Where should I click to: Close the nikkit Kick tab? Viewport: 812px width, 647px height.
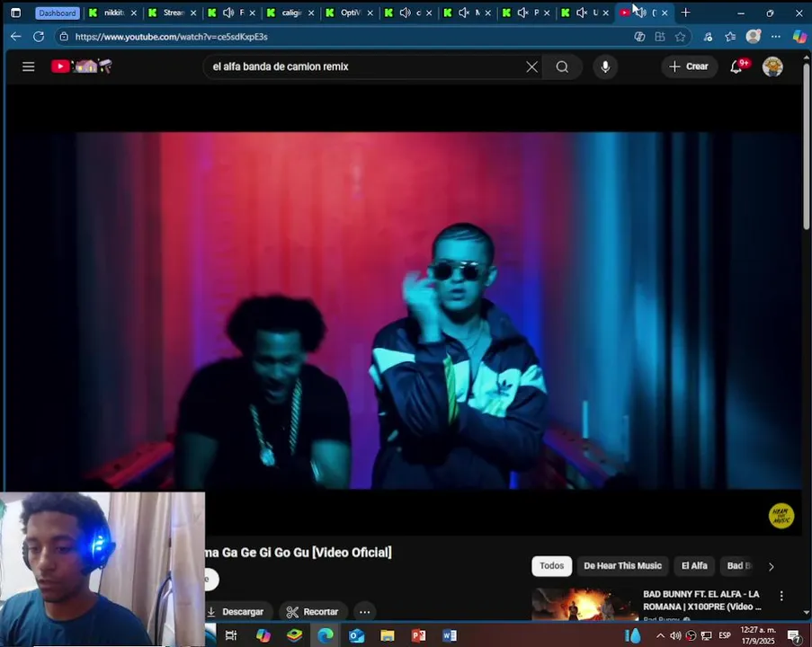[134, 13]
